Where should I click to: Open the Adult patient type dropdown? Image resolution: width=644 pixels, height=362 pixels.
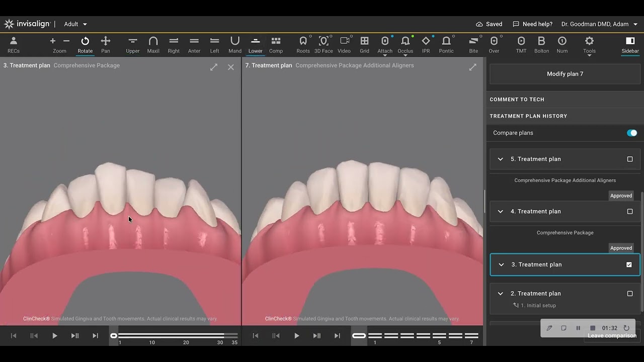(x=75, y=24)
